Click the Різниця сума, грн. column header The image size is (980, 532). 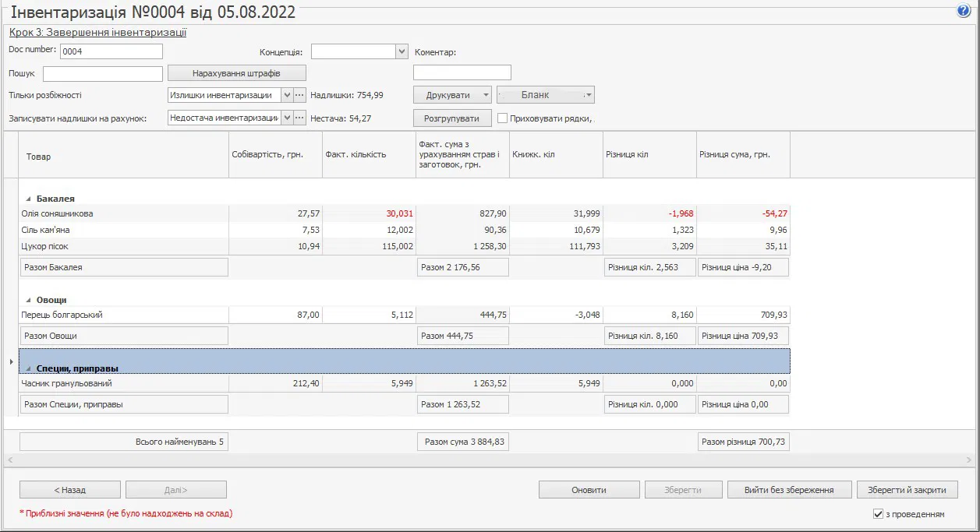[743, 154]
